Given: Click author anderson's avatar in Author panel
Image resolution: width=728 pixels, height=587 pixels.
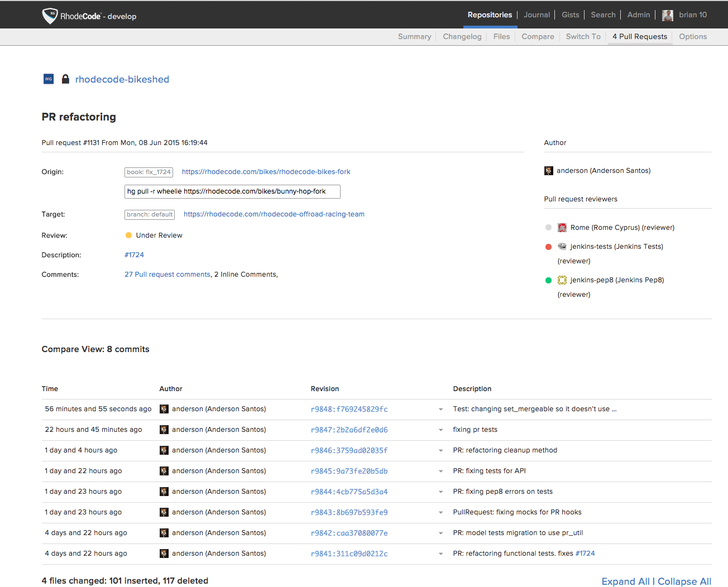Looking at the screenshot, I should pos(549,171).
